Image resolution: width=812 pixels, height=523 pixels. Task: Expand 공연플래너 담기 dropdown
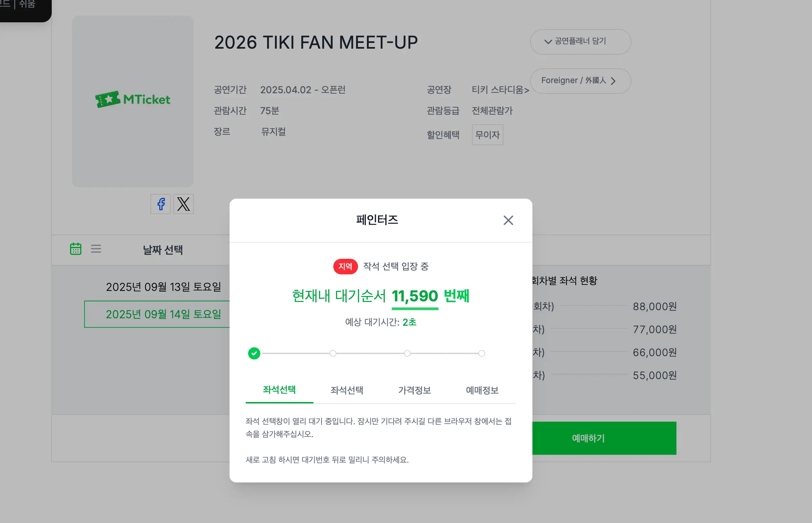pos(580,42)
